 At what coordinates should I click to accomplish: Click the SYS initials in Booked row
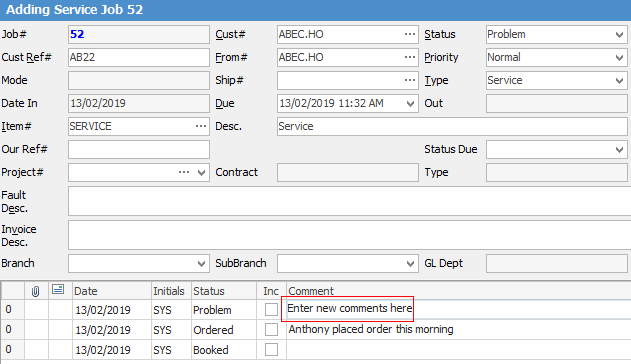(x=171, y=350)
